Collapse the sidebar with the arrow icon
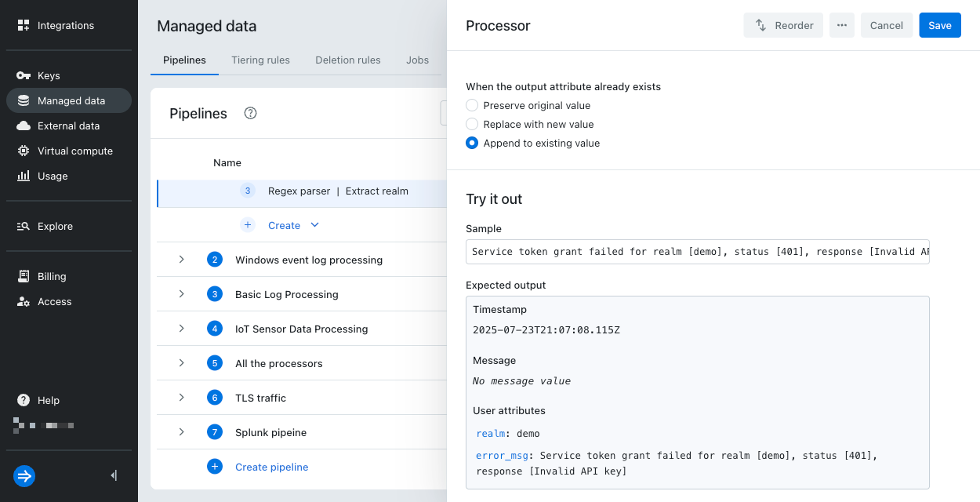Screen dimensions: 980x502 (114, 475)
